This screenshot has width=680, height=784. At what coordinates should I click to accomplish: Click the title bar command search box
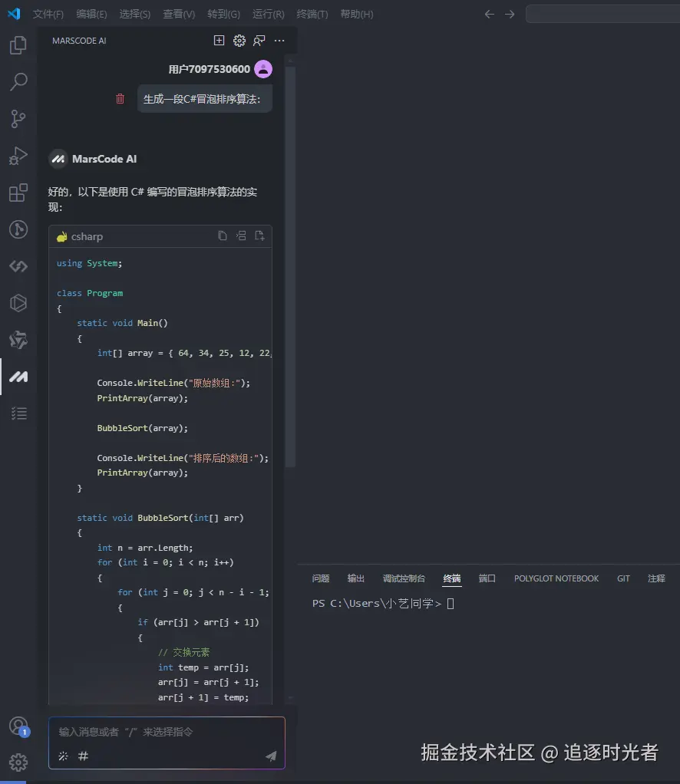602,14
